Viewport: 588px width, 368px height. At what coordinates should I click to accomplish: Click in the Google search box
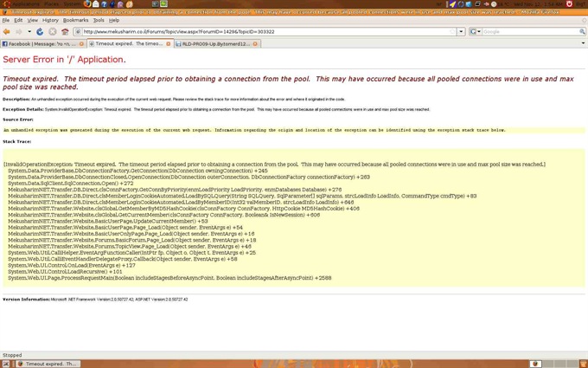pos(529,31)
